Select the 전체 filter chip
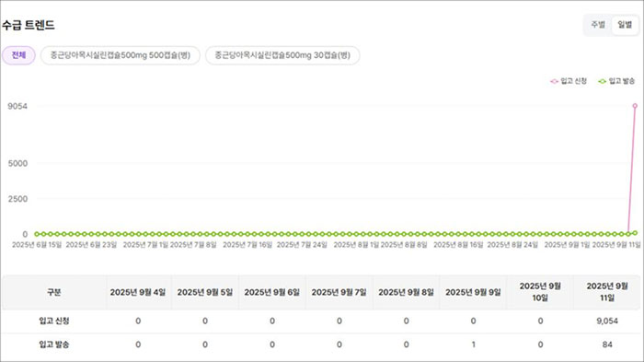Viewport: 644px width, 362px height. (18, 55)
